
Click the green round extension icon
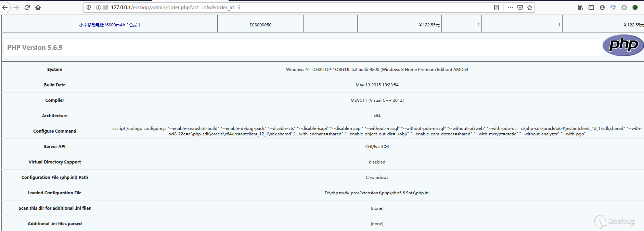635,8
